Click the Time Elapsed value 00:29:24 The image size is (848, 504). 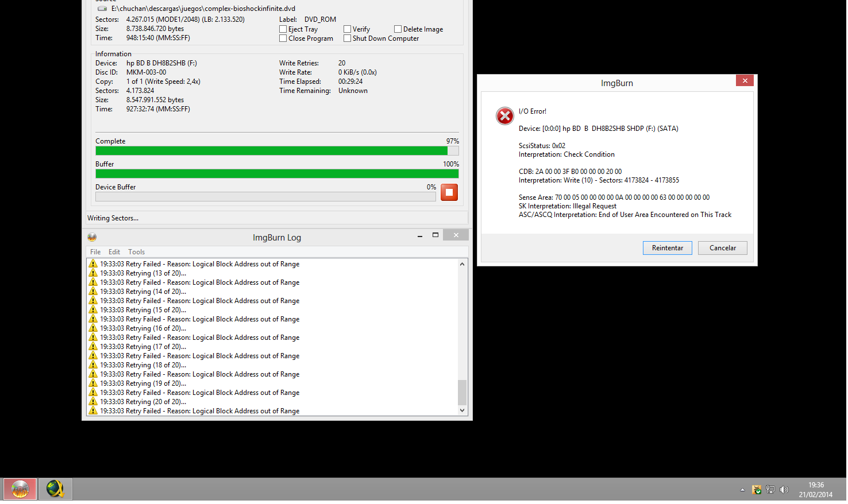coord(350,82)
